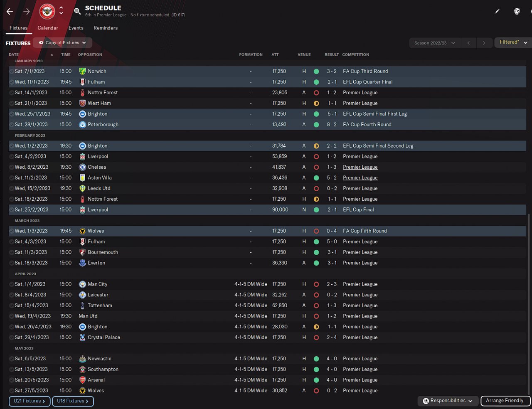Image resolution: width=532 pixels, height=409 pixels.
Task: Tick the check circle for Wed, 19/4/2023
Action: [12, 316]
